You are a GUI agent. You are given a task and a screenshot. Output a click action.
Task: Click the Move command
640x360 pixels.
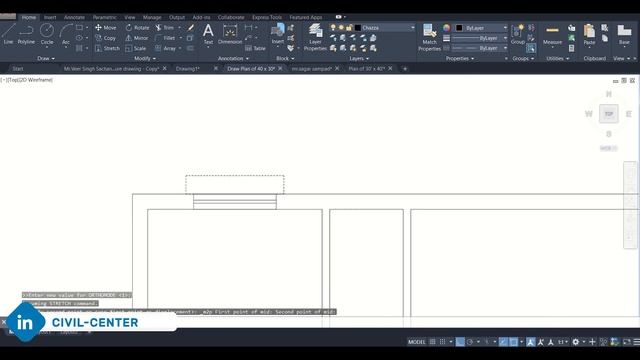pyautogui.click(x=106, y=28)
